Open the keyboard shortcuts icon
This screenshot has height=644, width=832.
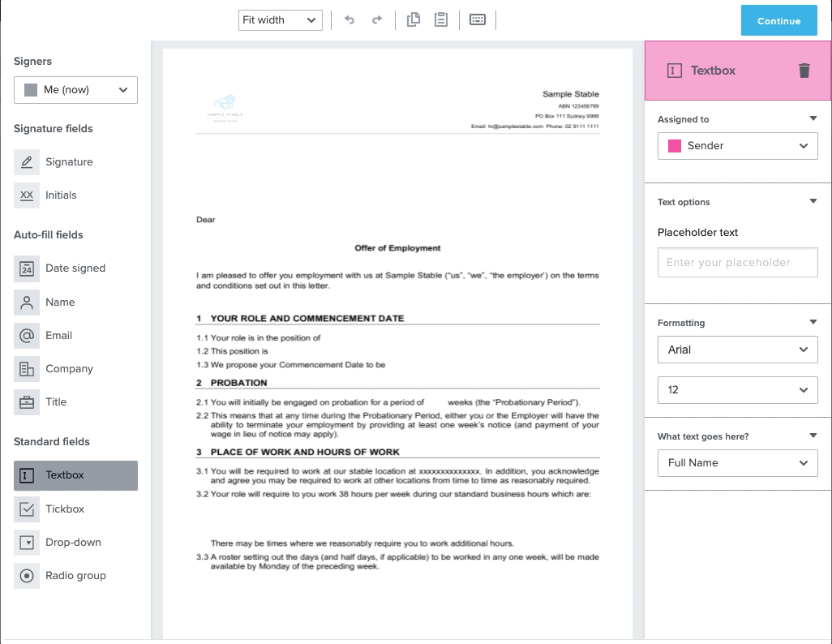pos(478,20)
